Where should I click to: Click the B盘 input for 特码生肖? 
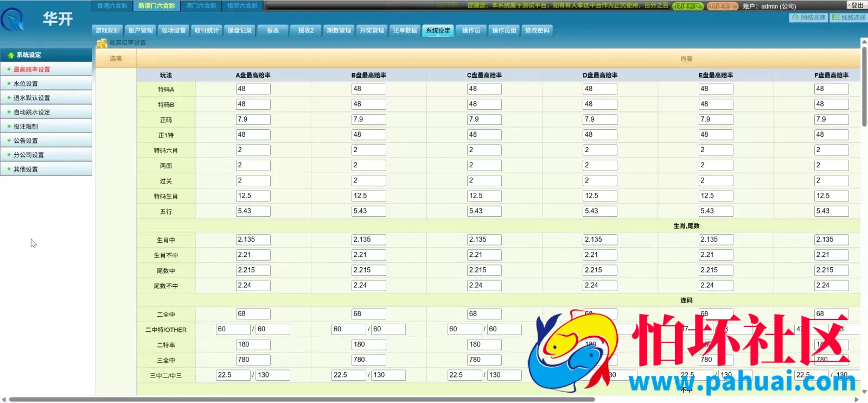(369, 196)
